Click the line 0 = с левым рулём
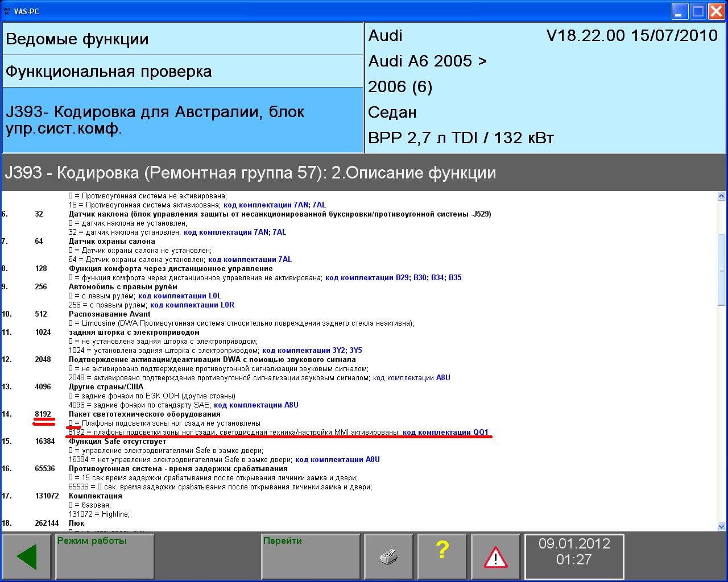 [x=102, y=296]
